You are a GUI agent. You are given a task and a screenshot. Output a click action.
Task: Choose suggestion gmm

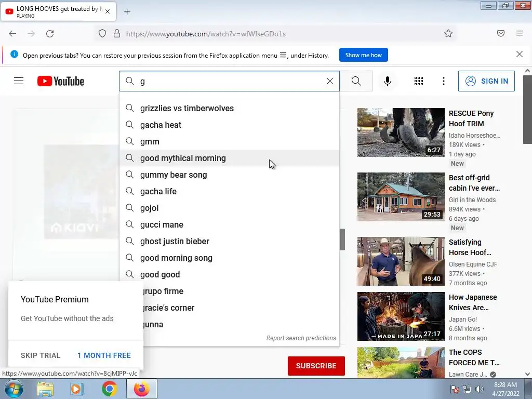click(229, 141)
